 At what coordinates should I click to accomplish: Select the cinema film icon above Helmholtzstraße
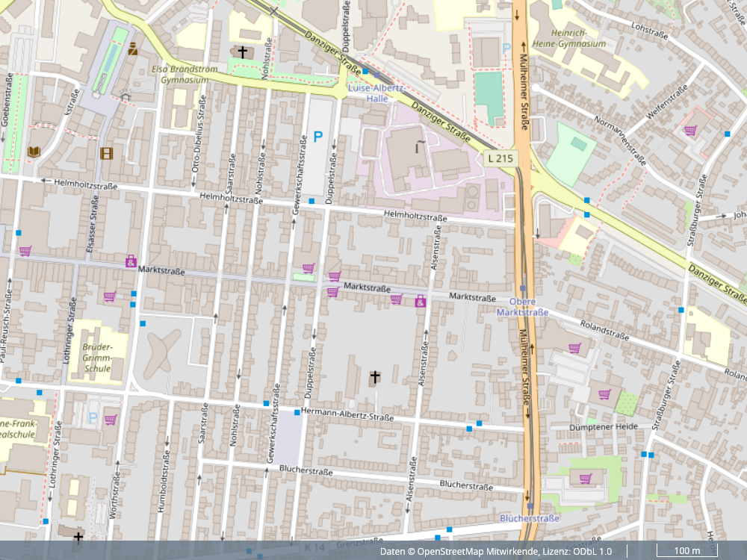click(x=108, y=153)
